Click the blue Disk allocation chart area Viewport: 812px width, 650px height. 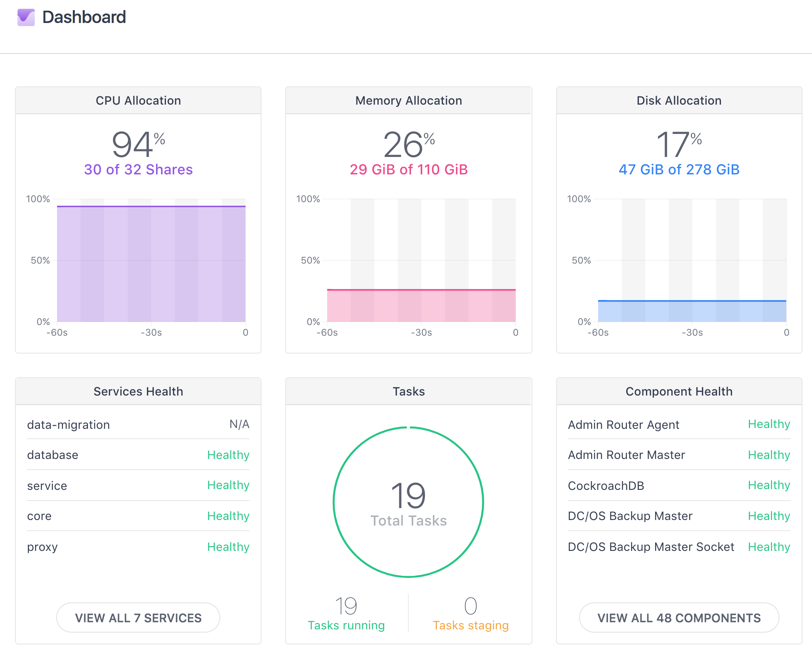pyautogui.click(x=692, y=312)
